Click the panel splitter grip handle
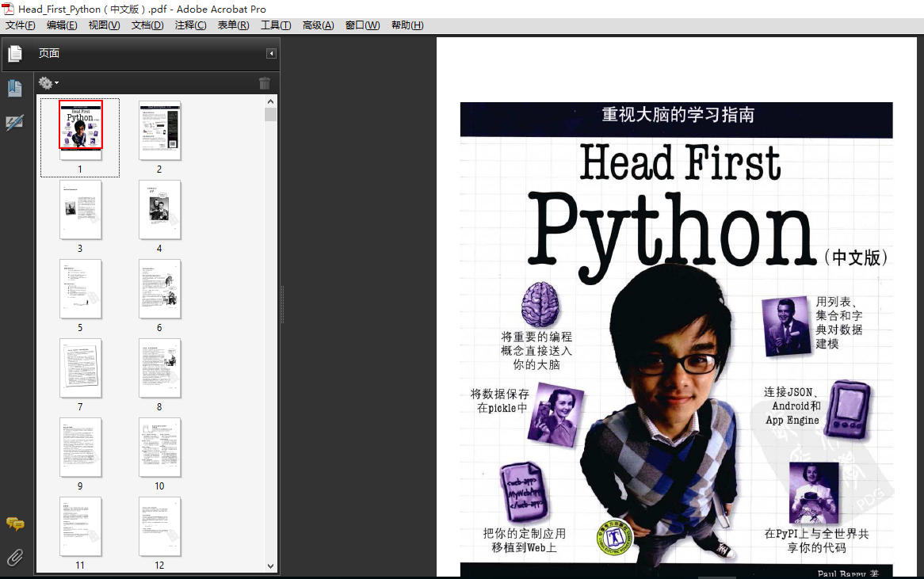This screenshot has height=579, width=924. tap(282, 304)
